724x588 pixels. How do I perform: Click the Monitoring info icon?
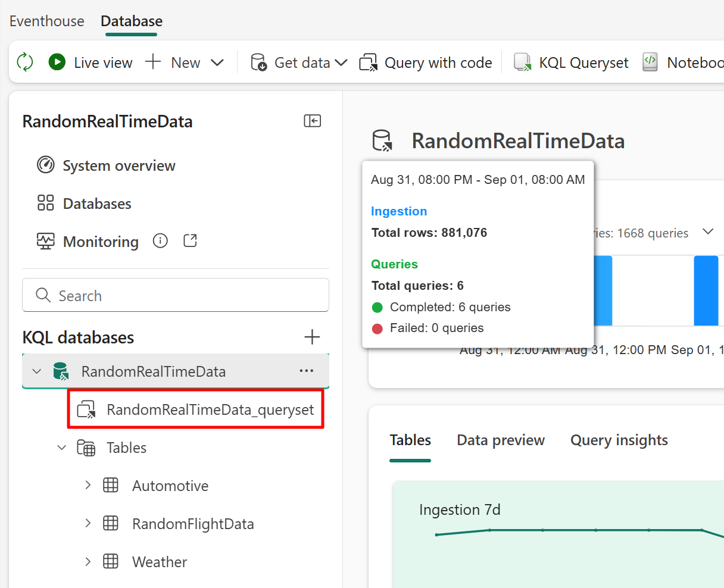160,240
